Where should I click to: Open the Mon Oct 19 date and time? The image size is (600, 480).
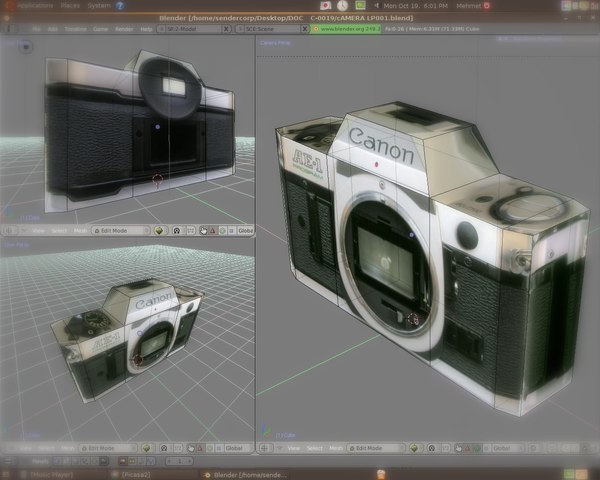(416, 5)
